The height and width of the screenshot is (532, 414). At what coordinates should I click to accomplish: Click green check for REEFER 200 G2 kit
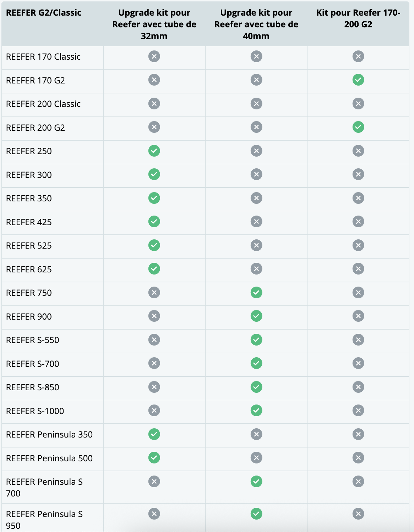click(358, 127)
